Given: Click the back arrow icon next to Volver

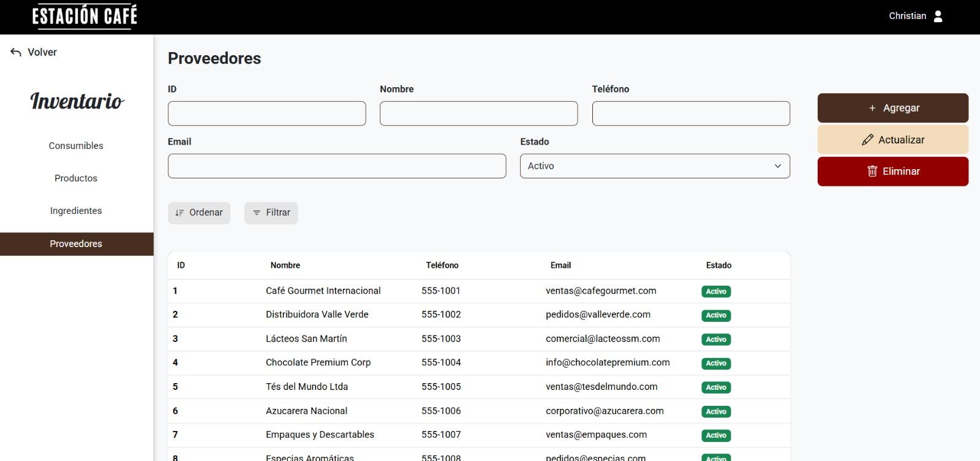Looking at the screenshot, I should [x=16, y=53].
